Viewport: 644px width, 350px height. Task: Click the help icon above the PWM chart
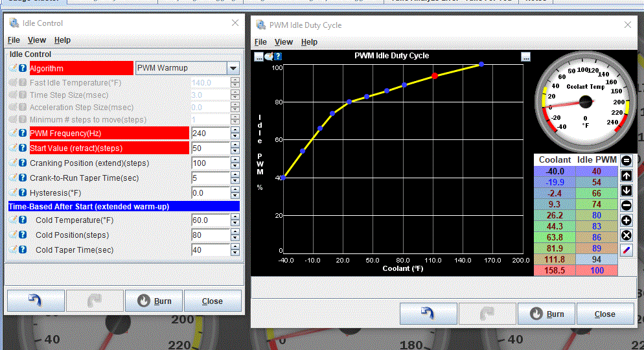pyautogui.click(x=278, y=56)
